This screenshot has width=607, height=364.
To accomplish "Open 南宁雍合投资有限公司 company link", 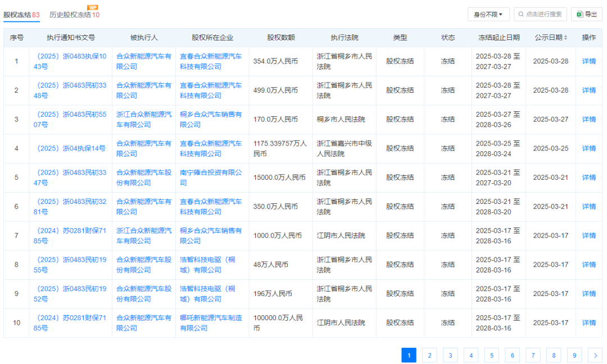I will pos(211,178).
